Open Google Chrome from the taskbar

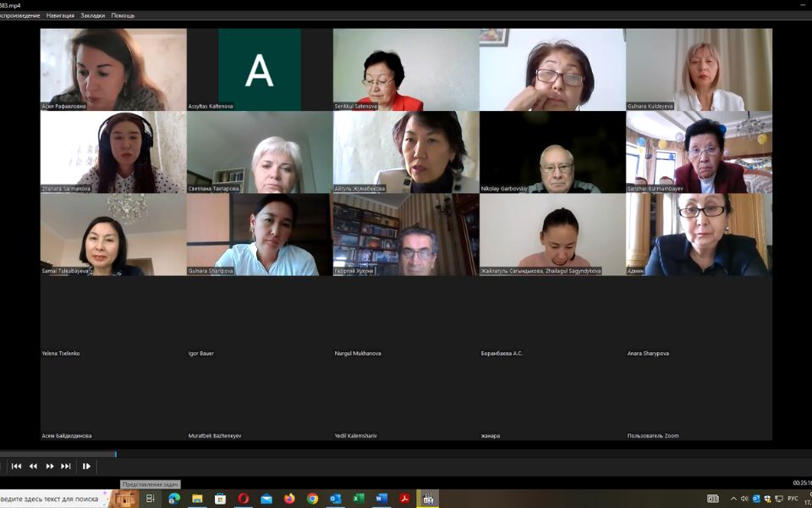tap(312, 499)
